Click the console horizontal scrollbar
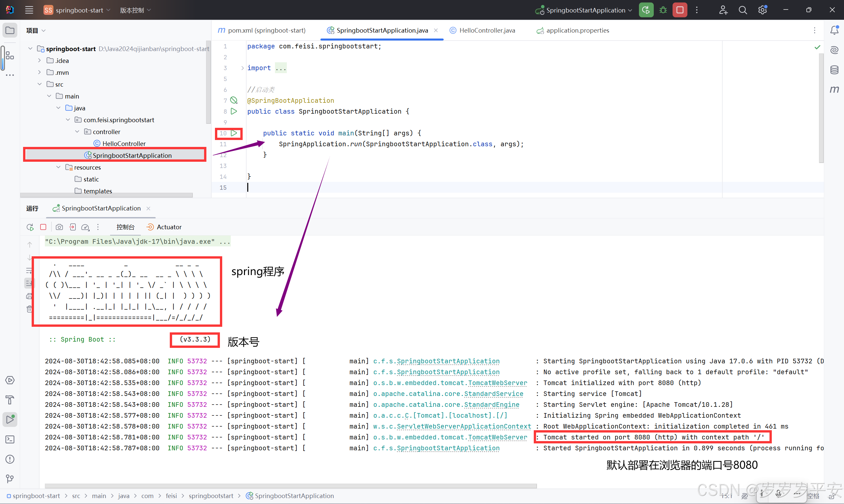 [291, 486]
